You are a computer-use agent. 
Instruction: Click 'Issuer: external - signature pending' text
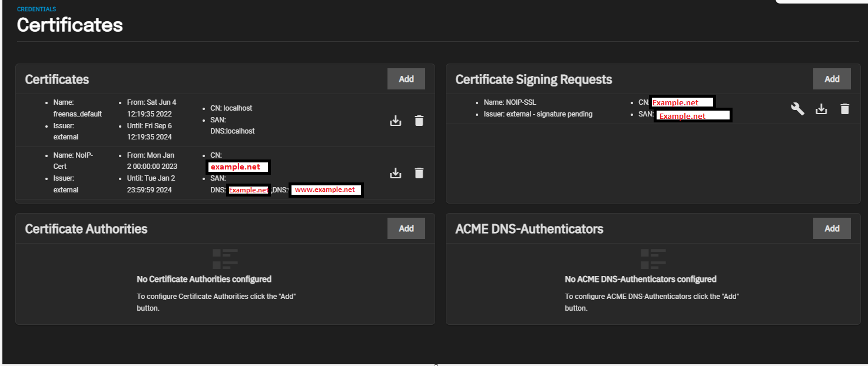pos(538,114)
